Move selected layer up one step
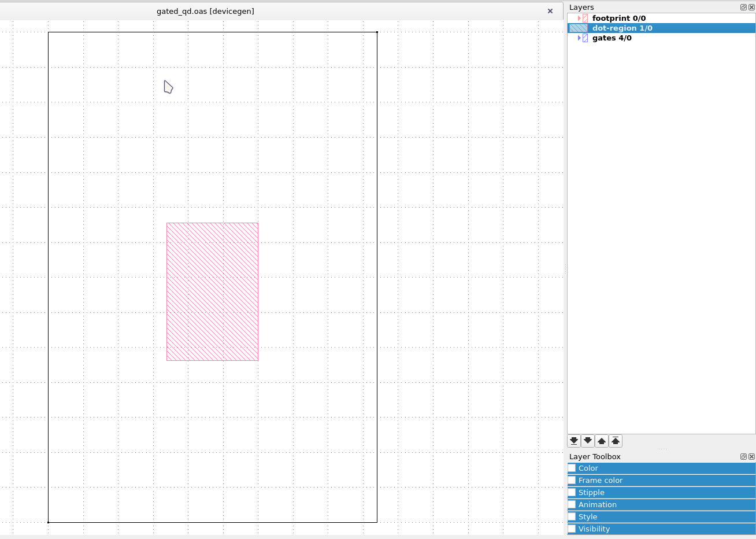Screen dimensions: 756x539 602,441
